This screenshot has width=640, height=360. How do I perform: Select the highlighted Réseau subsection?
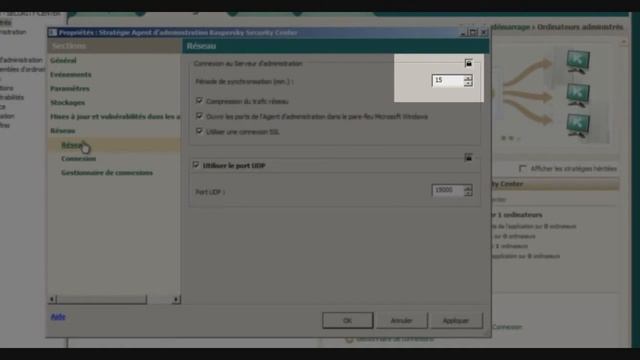click(x=72, y=145)
